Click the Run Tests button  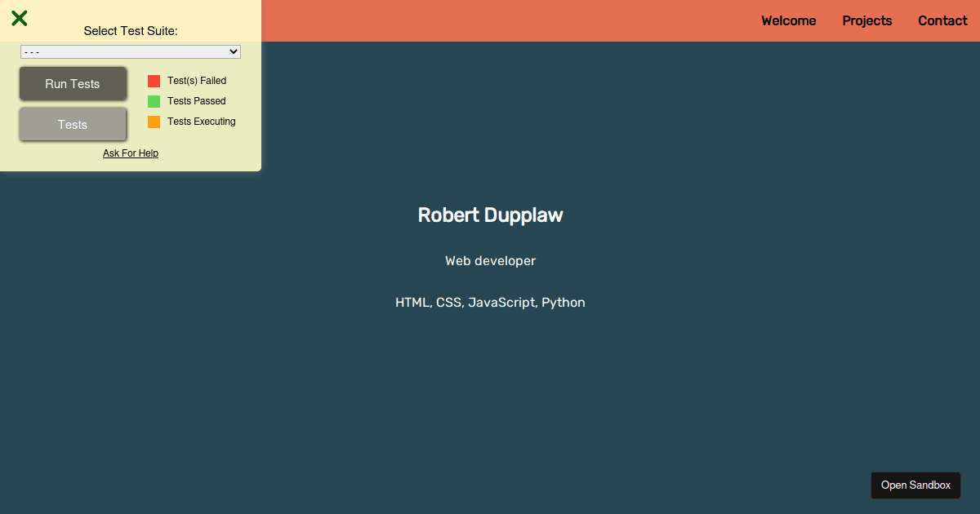pyautogui.click(x=73, y=83)
